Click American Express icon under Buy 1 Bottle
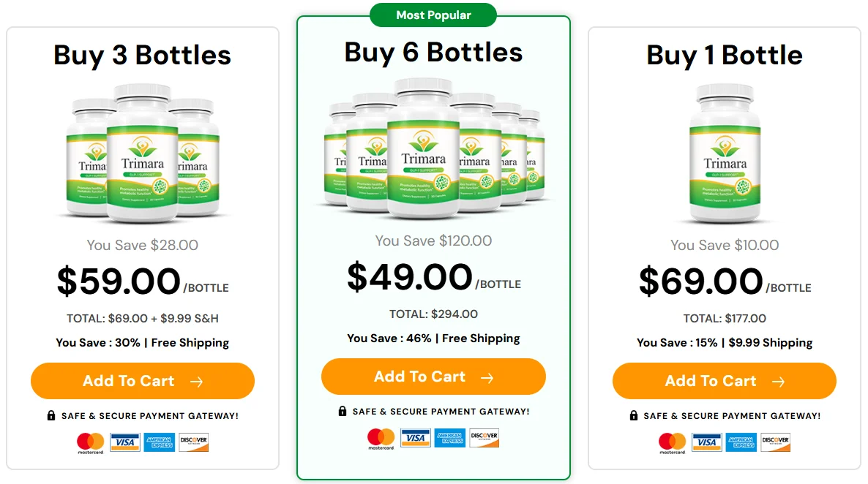Viewport: 868px width, 484px height. point(742,442)
